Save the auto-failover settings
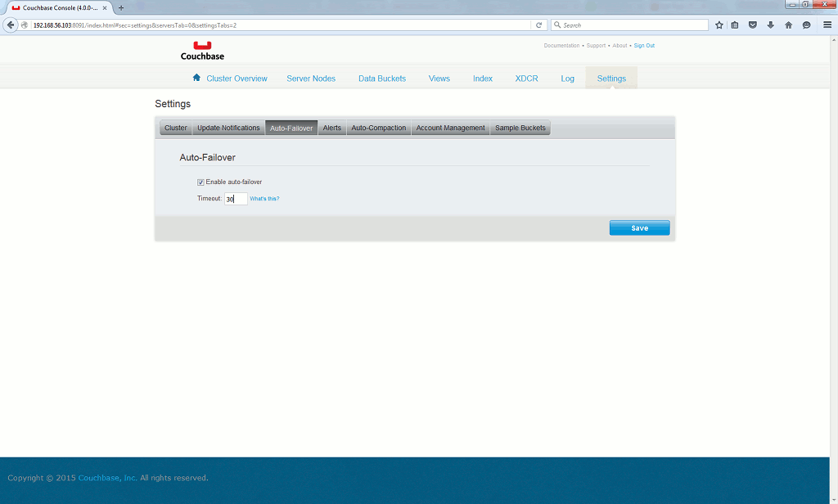The height and width of the screenshot is (504, 838). [x=639, y=227]
